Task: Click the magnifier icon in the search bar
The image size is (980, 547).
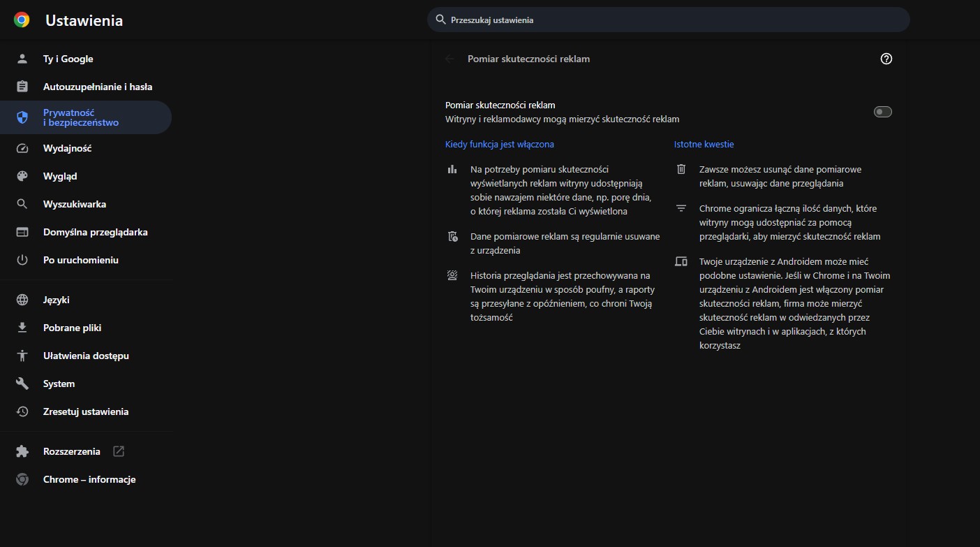Action: 440,20
